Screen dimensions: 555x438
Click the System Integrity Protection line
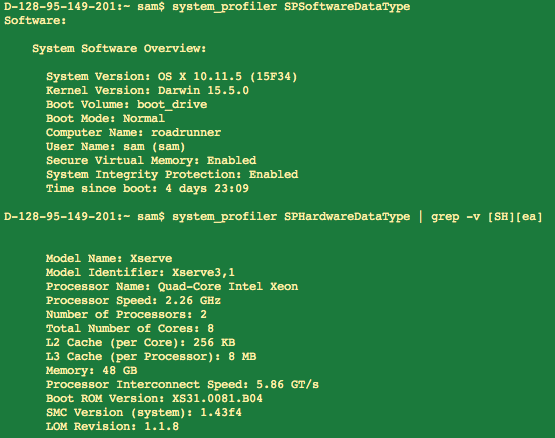click(172, 175)
